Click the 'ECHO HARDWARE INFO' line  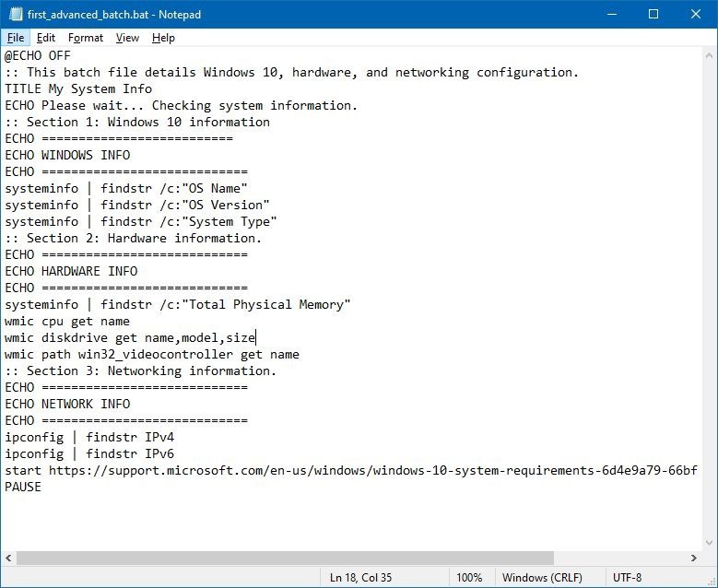(x=71, y=272)
